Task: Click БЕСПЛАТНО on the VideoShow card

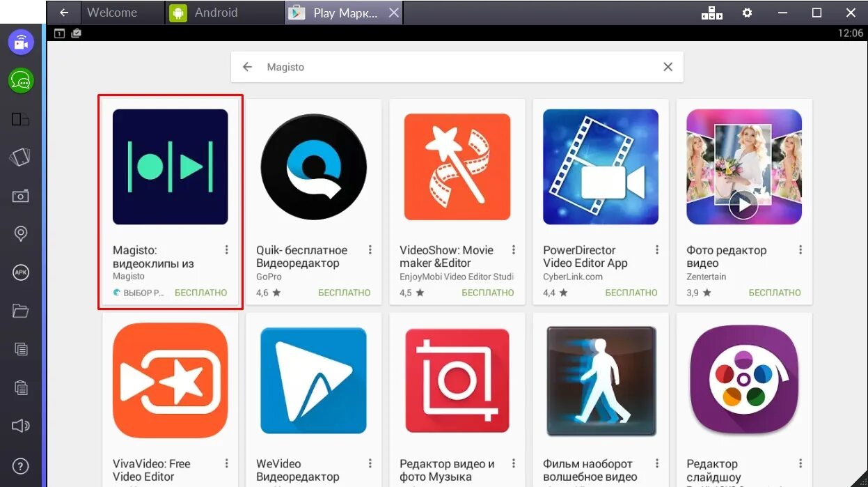Action: [x=488, y=293]
